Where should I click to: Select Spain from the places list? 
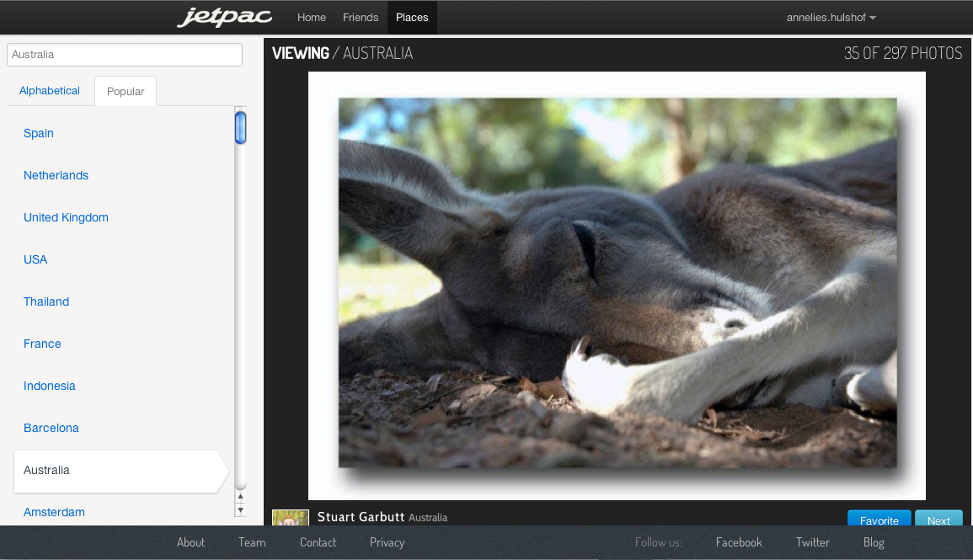39,133
